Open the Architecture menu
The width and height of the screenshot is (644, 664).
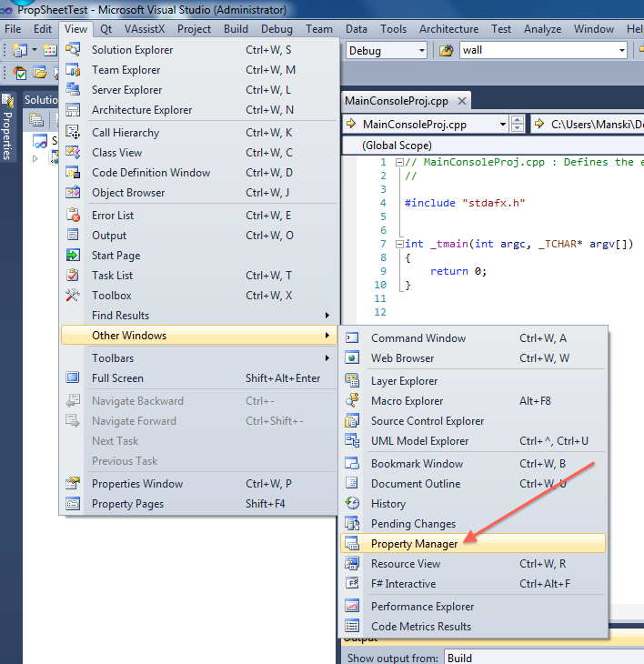pyautogui.click(x=448, y=29)
